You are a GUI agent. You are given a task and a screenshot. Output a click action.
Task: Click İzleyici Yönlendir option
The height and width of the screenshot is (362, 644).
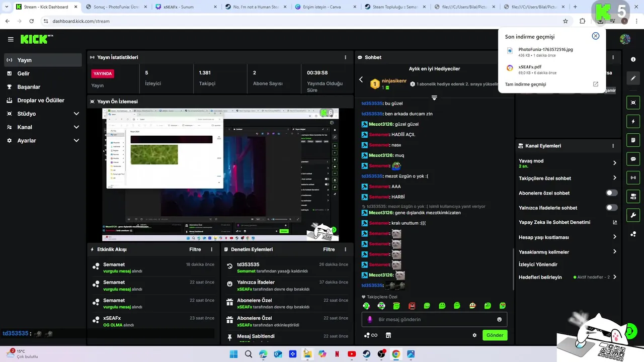coord(538,264)
